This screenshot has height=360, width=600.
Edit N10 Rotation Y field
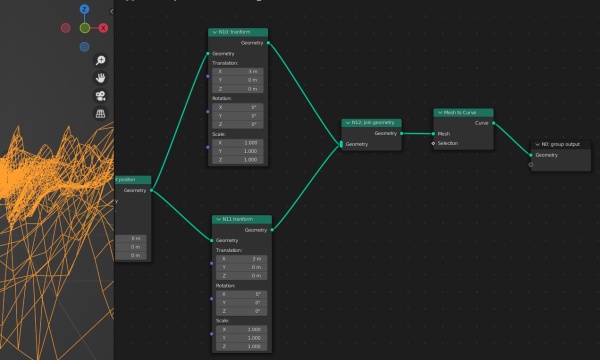(x=238, y=116)
